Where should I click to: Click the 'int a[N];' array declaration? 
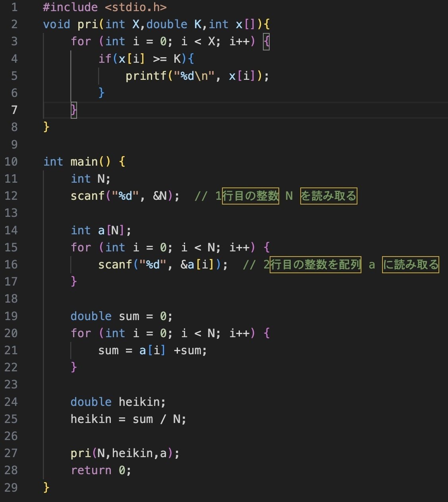pyautogui.click(x=101, y=230)
